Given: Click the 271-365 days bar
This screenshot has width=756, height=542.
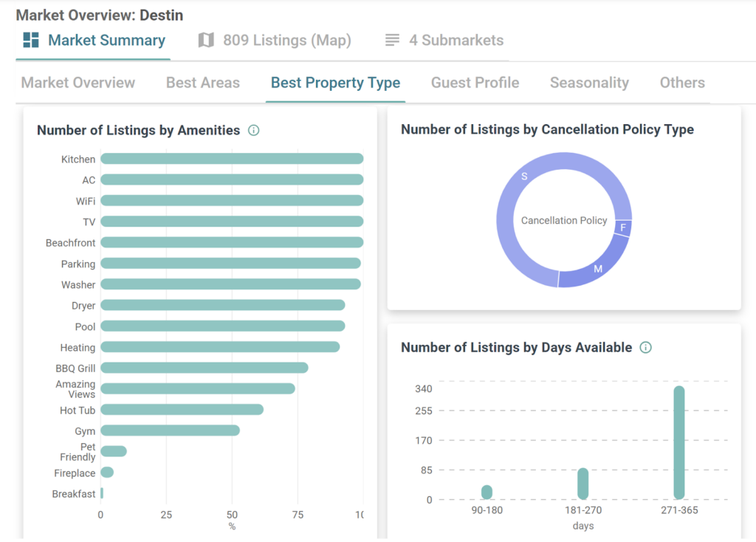Looking at the screenshot, I should (679, 443).
